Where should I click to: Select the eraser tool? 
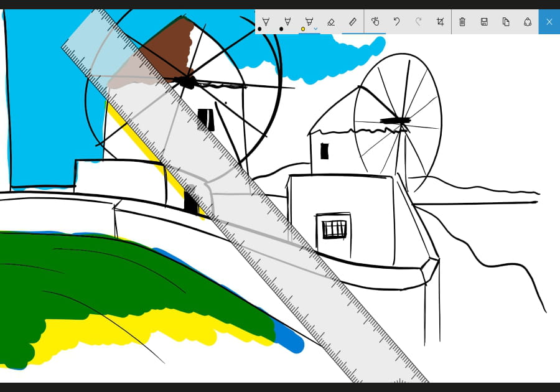pyautogui.click(x=331, y=22)
